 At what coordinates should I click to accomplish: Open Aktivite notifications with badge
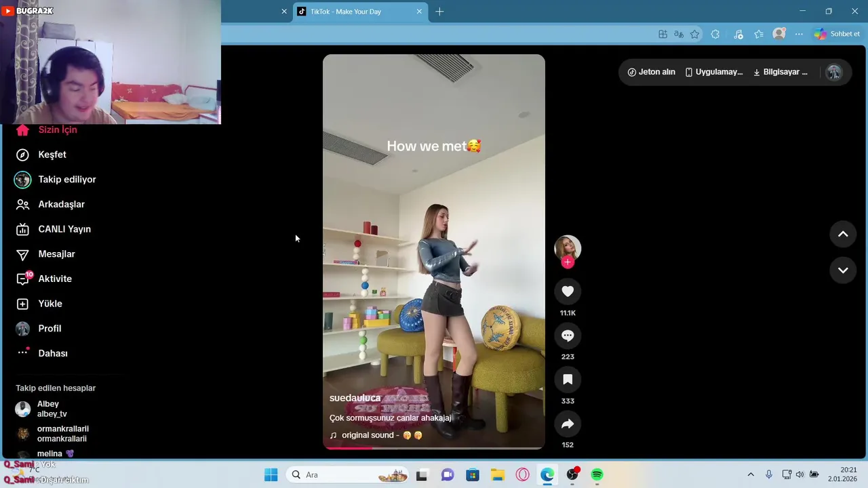[43, 279]
